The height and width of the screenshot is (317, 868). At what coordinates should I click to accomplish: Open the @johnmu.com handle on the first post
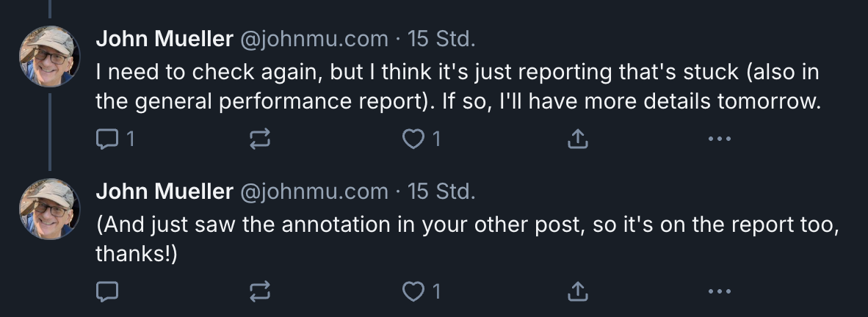click(x=314, y=39)
